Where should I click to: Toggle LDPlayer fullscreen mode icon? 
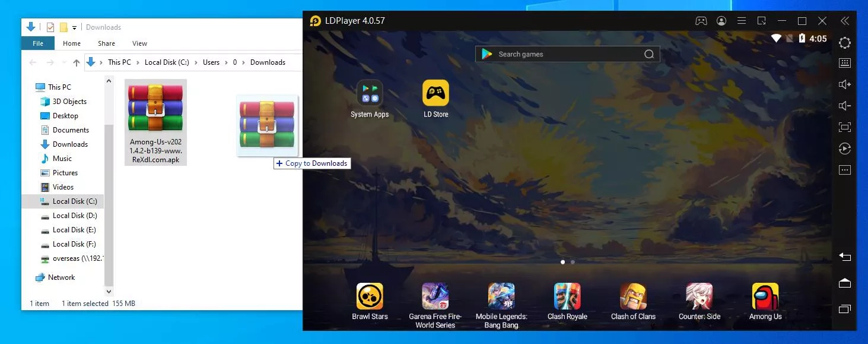845,127
